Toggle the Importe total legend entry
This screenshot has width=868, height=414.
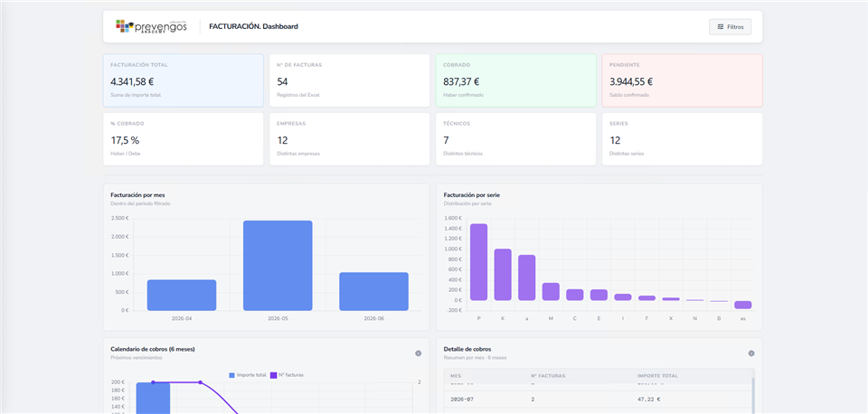click(x=248, y=375)
